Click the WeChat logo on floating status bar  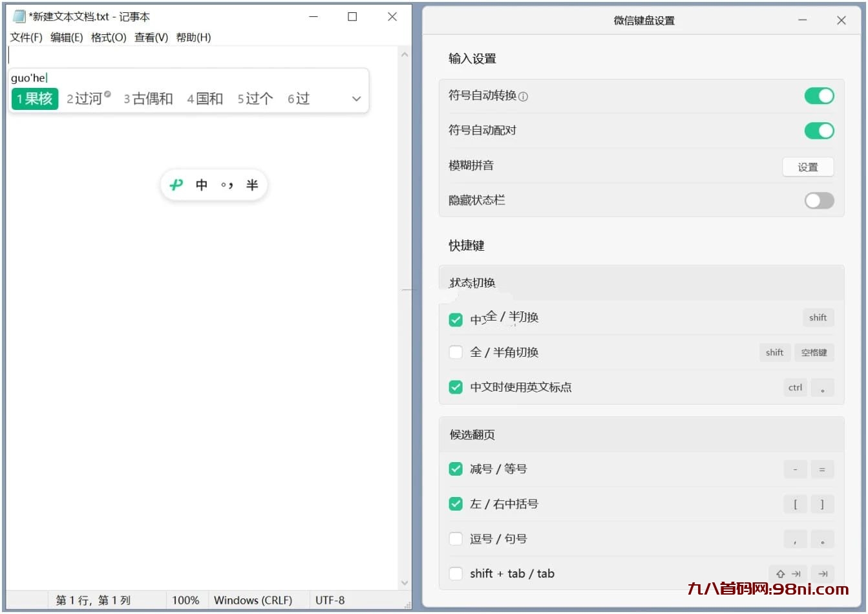pyautogui.click(x=176, y=185)
